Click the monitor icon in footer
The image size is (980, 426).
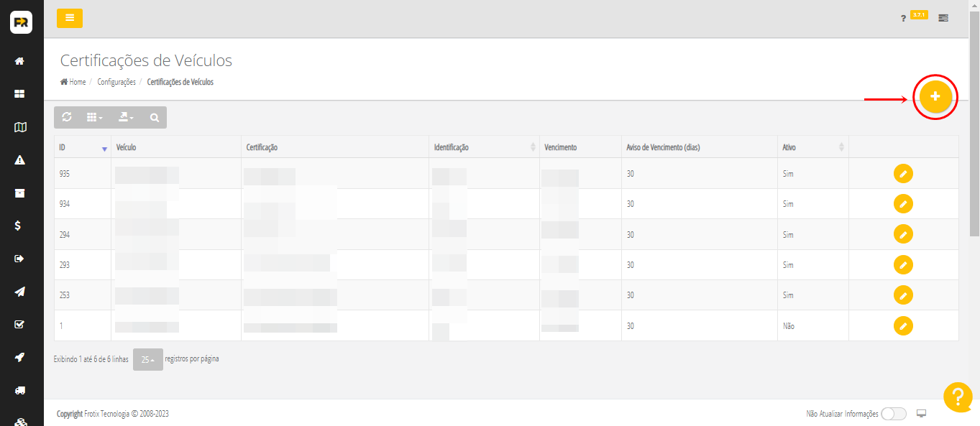click(x=922, y=413)
